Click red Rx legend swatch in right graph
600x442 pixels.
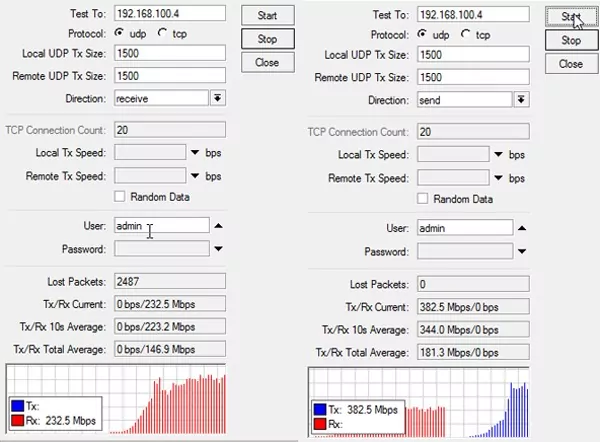[x=320, y=424]
